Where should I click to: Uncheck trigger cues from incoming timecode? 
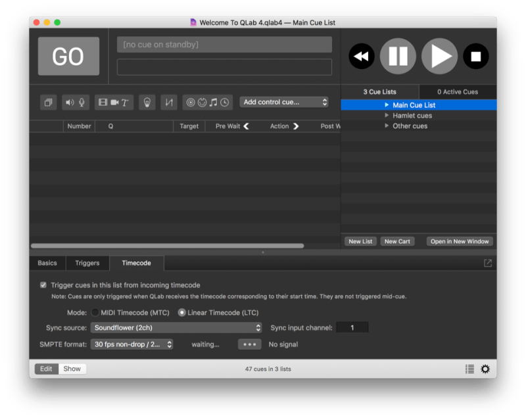(43, 285)
